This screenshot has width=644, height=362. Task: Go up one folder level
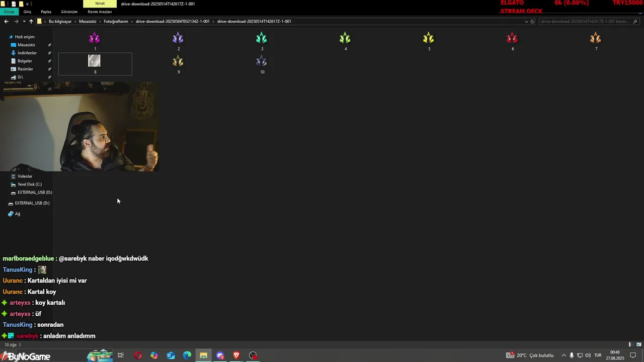(31, 21)
